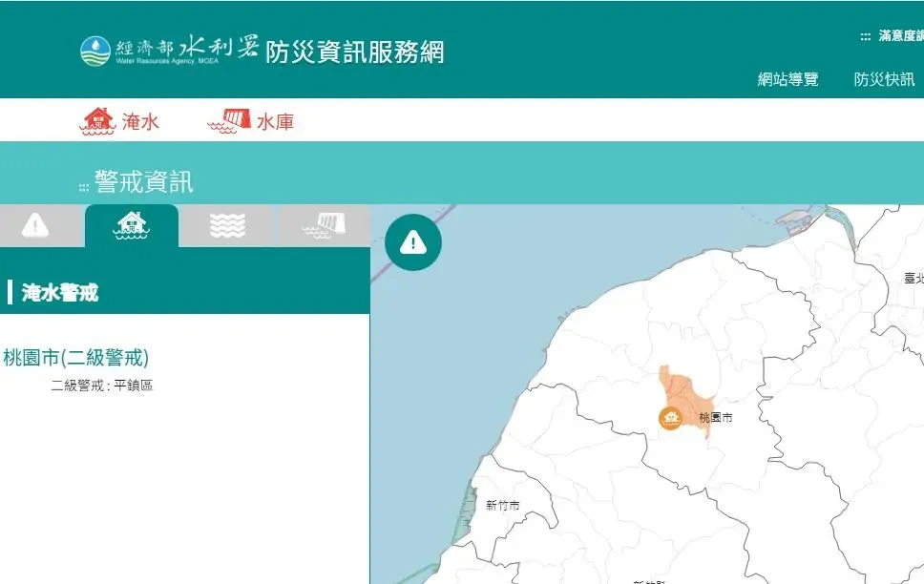924x584 pixels.
Task: Click the orange flood marker on map
Action: point(671,418)
